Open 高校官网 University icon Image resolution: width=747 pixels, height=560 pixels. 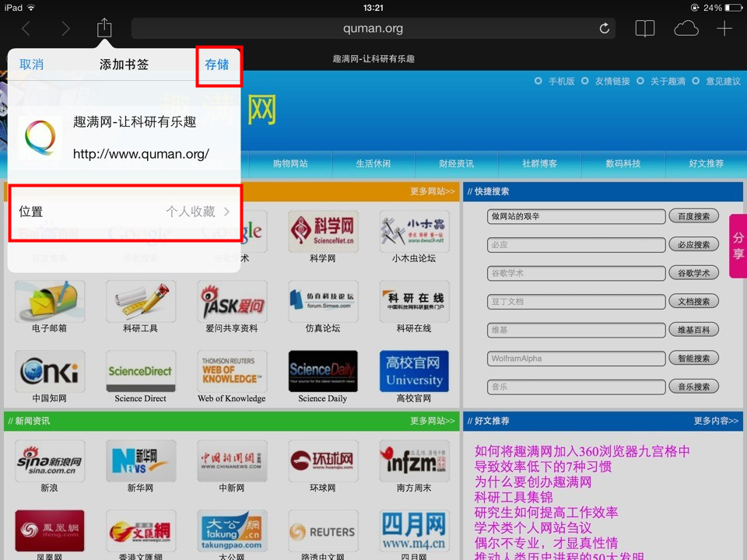(x=414, y=372)
